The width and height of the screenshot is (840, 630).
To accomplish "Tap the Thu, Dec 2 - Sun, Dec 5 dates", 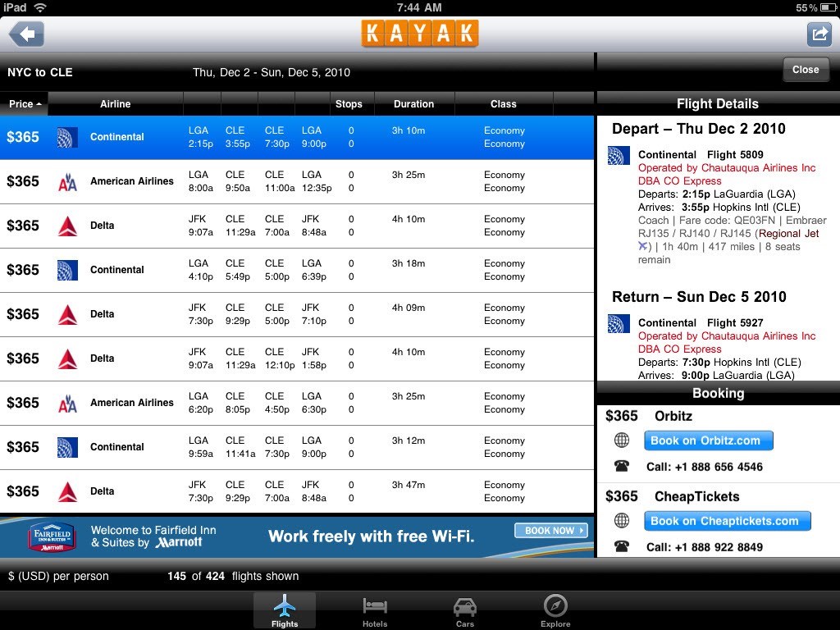I will coord(271,72).
